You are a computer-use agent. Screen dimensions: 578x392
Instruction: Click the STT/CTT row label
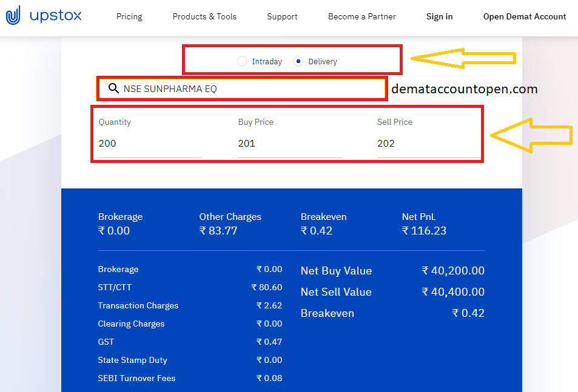click(115, 287)
